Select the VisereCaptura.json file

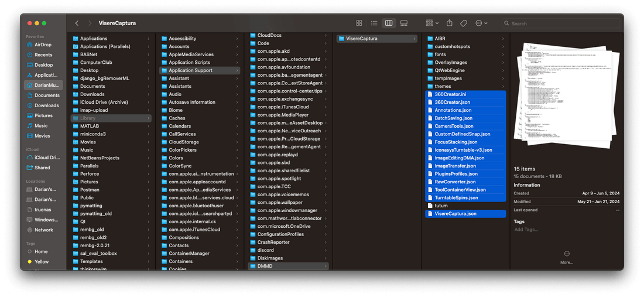466,214
